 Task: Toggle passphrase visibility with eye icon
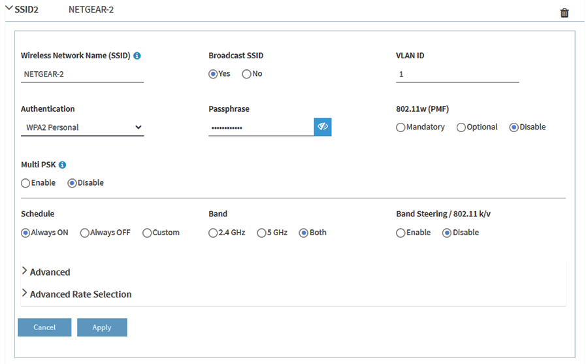(323, 127)
